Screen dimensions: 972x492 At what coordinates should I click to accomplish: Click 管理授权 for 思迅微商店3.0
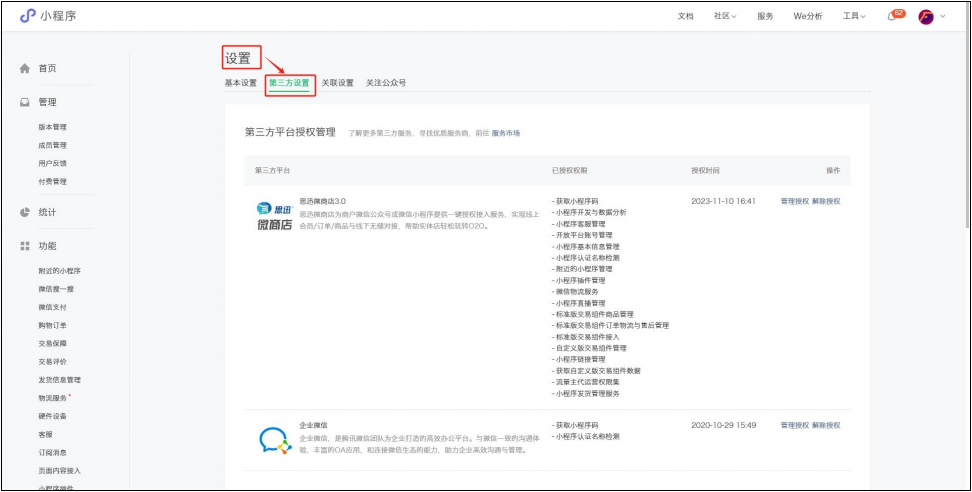[795, 201]
